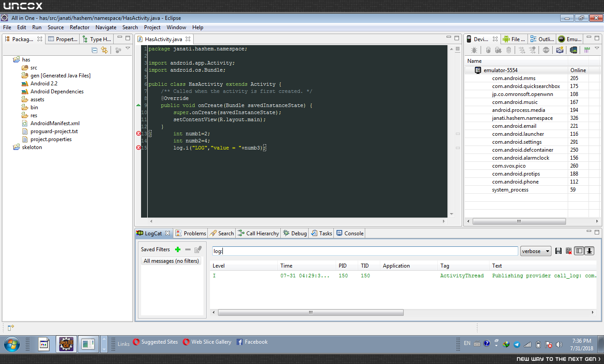Screen dimensions: 604x364
Task: Switch to the Problems tab
Action: coord(191,233)
